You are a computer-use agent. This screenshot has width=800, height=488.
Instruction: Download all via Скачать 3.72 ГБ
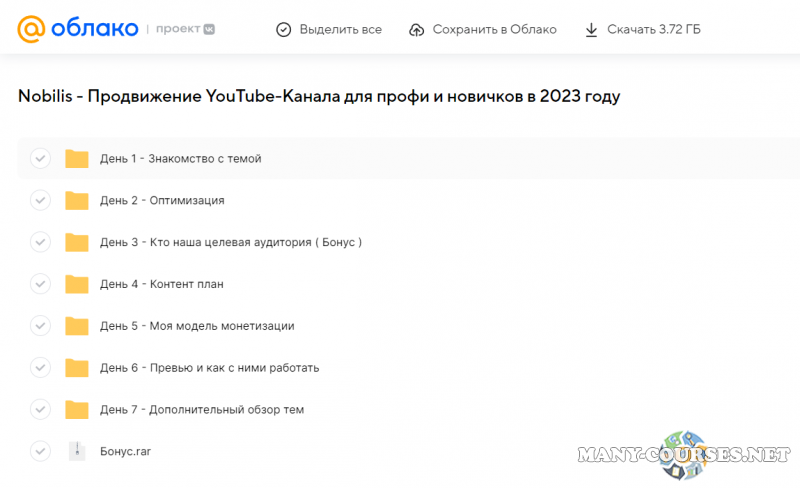pyautogui.click(x=653, y=29)
